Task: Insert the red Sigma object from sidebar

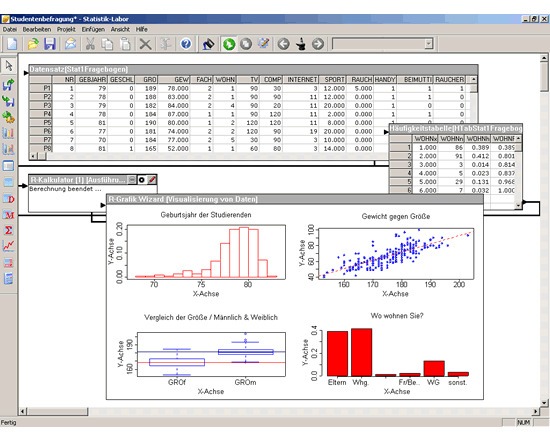Action: click(8, 230)
